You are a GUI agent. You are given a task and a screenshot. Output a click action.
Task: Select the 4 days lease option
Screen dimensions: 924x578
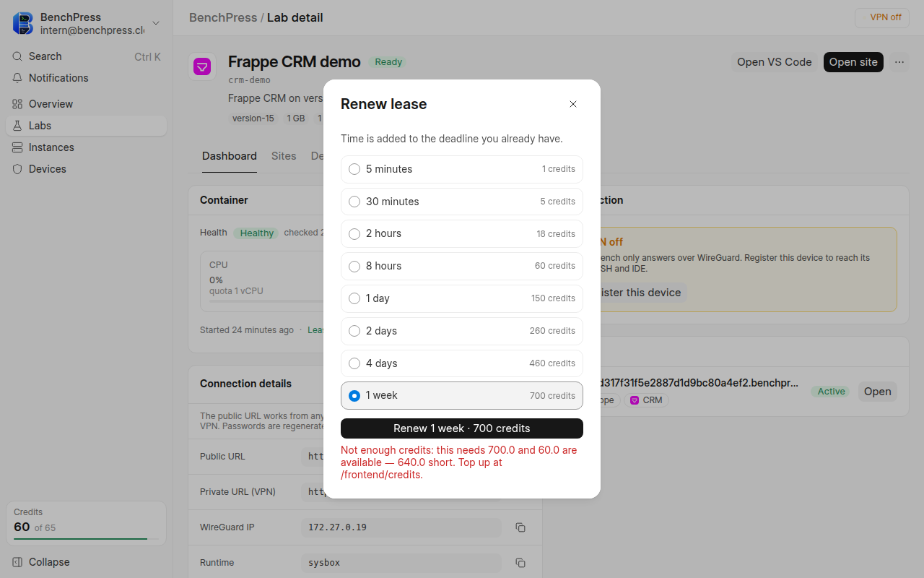(x=462, y=363)
